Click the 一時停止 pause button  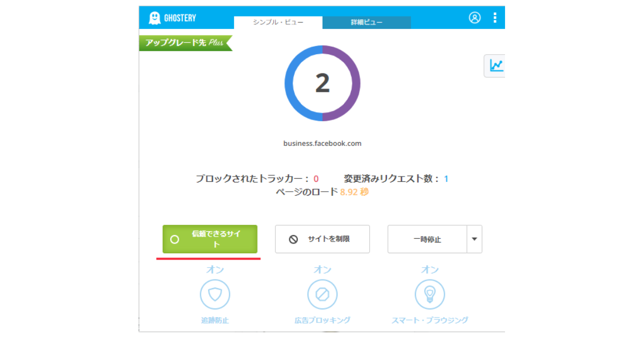click(427, 239)
